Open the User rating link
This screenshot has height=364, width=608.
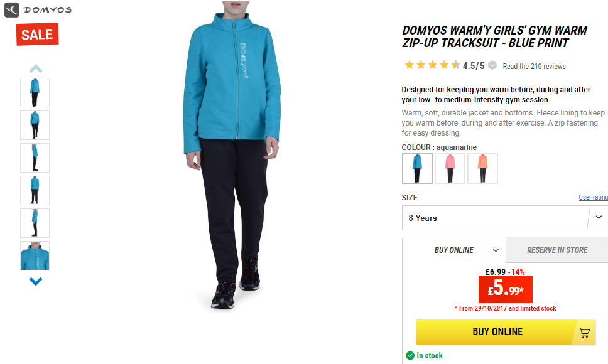pos(594,197)
